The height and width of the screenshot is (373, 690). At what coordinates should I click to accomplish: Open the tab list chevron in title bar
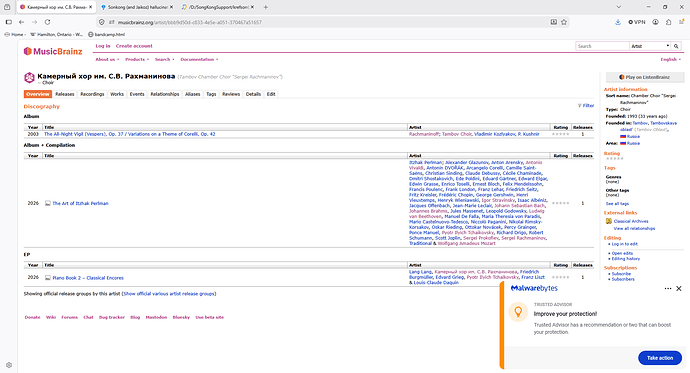(x=619, y=7)
